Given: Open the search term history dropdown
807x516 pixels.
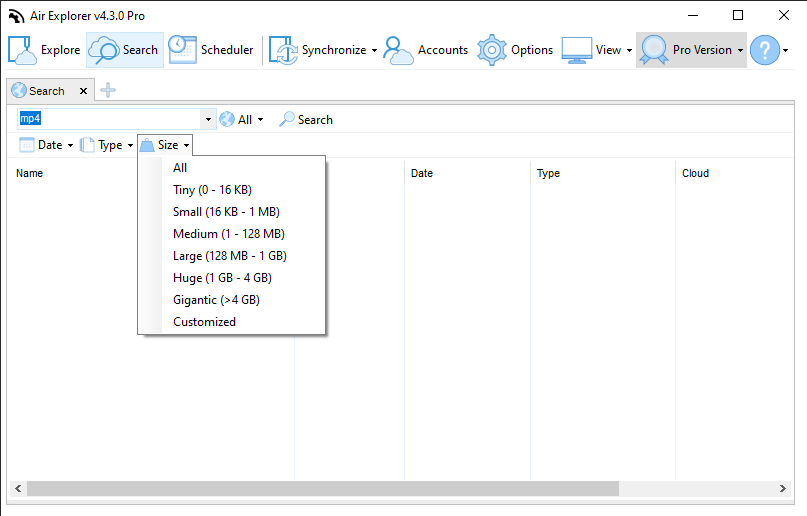Looking at the screenshot, I should coord(208,119).
